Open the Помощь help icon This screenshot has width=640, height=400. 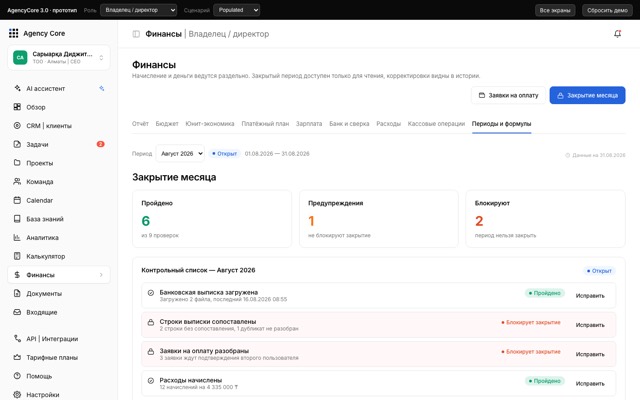(x=17, y=376)
